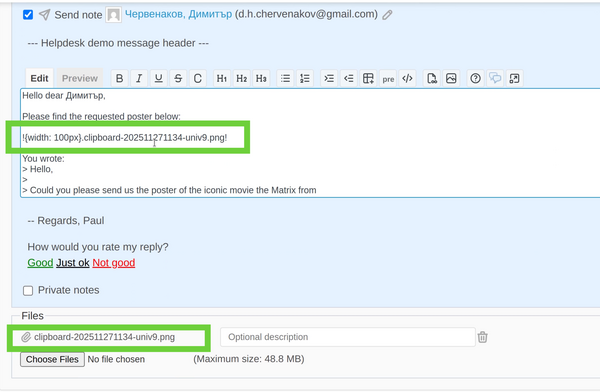The image size is (600, 392).
Task: Click the 'Hello dear Димитър' greeting line
Action: pyautogui.click(x=64, y=96)
